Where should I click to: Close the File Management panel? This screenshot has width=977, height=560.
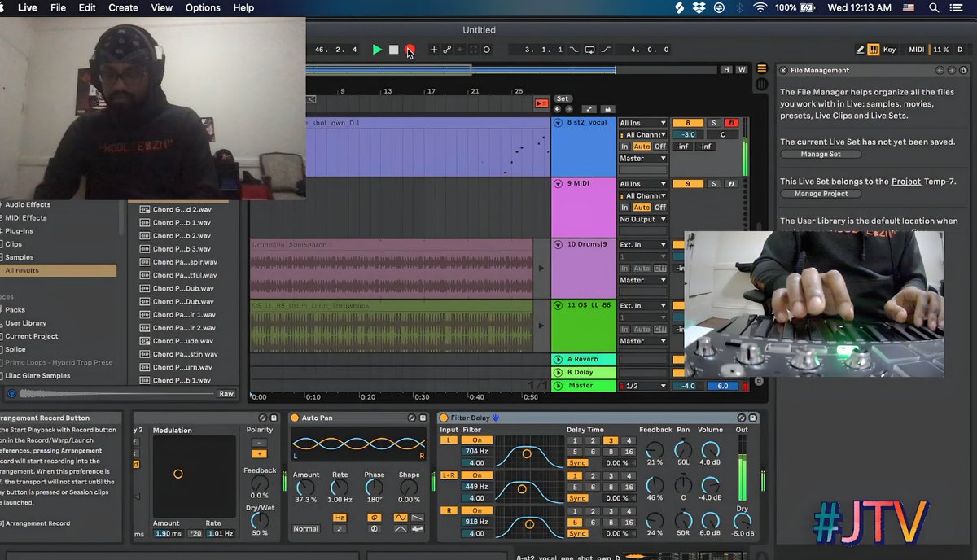[784, 71]
